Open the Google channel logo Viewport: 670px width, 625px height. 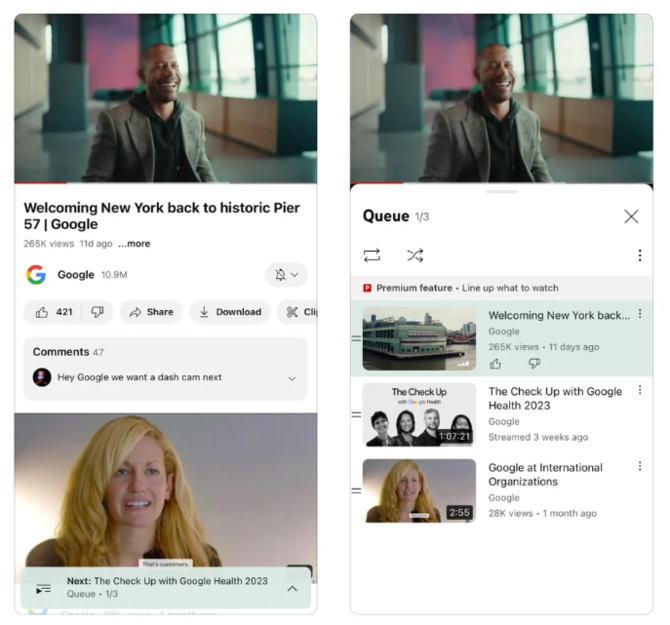36,275
